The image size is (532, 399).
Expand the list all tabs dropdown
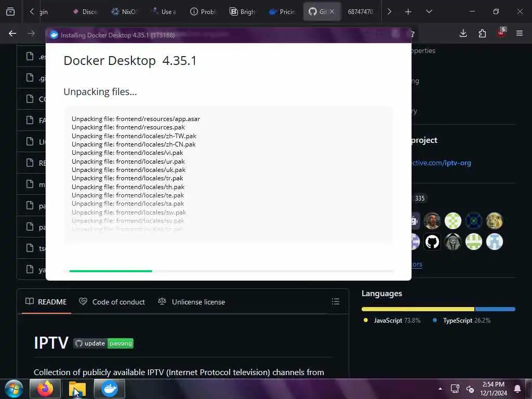[429, 11]
